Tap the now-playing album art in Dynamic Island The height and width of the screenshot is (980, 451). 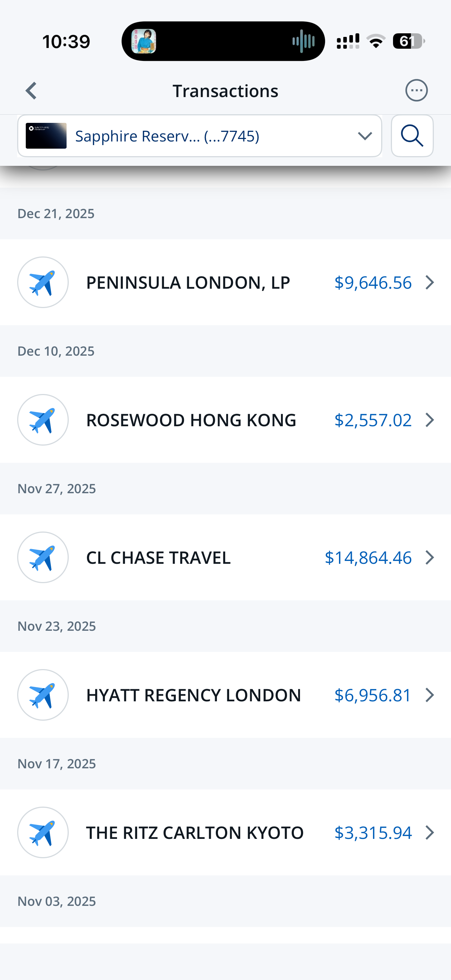pos(144,41)
